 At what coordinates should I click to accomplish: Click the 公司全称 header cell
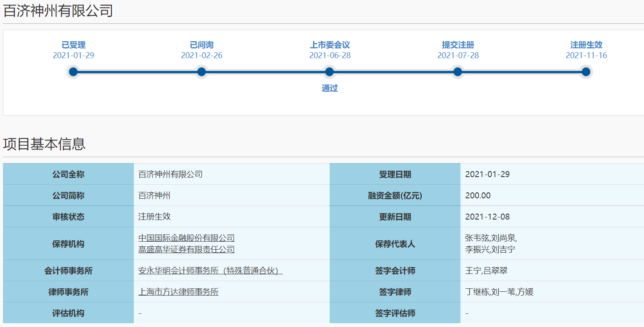[68, 174]
